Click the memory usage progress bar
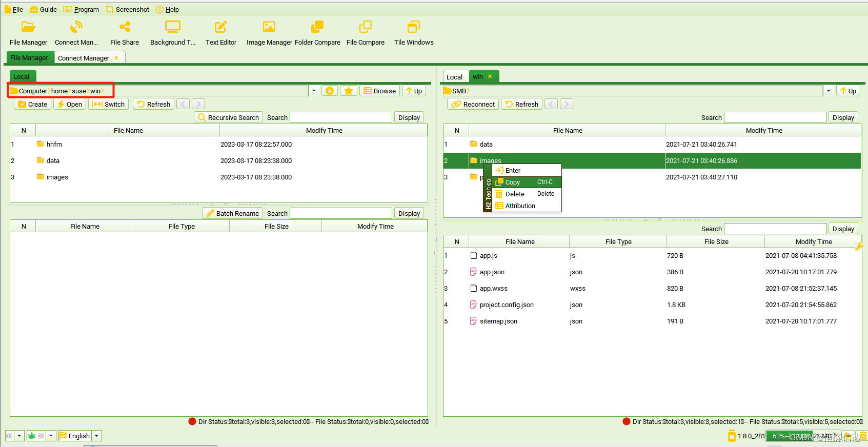Screen dimensions: 868x447 pyautogui.click(x=803, y=436)
